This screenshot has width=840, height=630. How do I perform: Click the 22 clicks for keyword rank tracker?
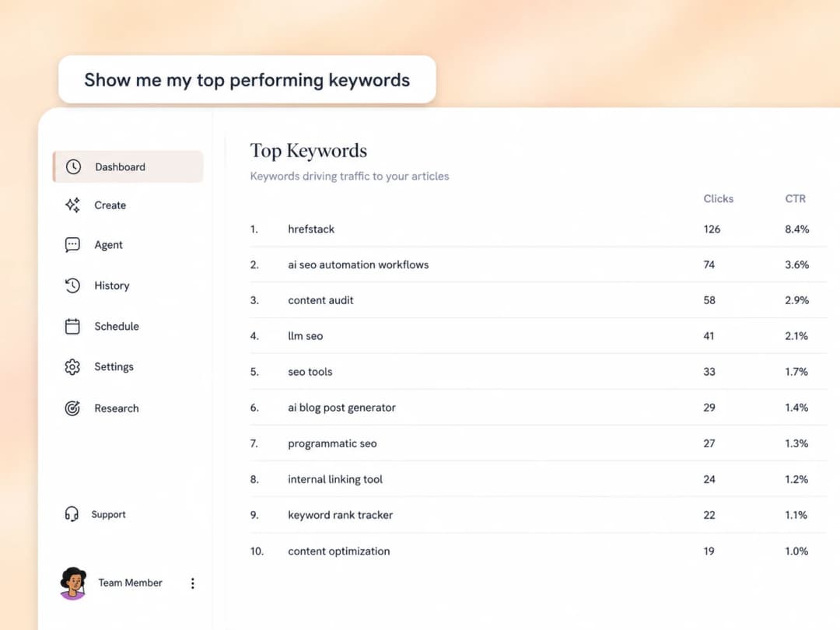point(709,516)
